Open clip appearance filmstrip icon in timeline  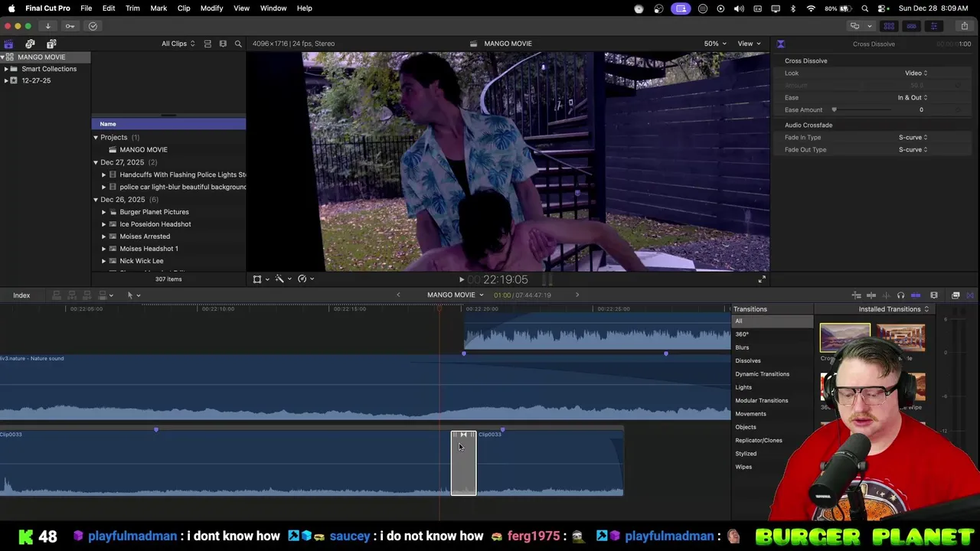934,295
